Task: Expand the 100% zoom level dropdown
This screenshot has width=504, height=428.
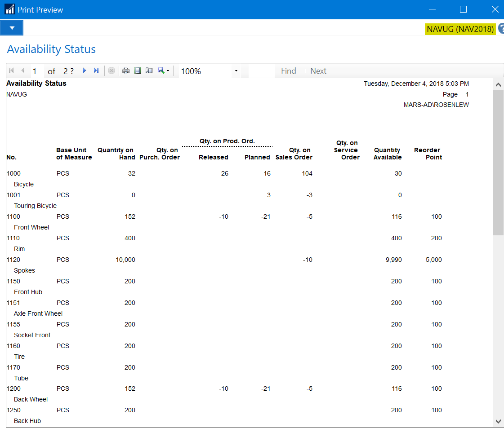Action: [x=236, y=71]
